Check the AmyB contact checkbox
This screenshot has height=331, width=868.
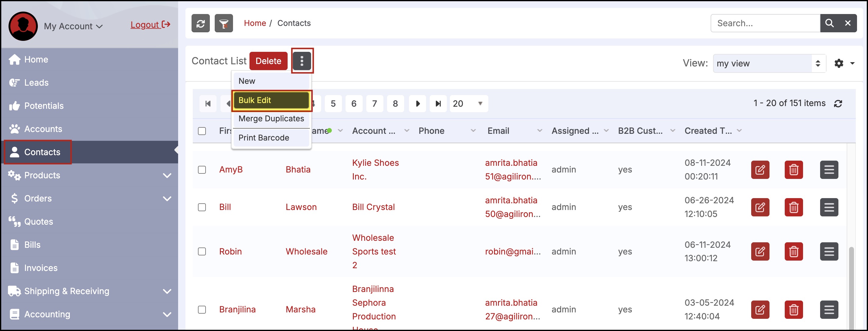[202, 170]
